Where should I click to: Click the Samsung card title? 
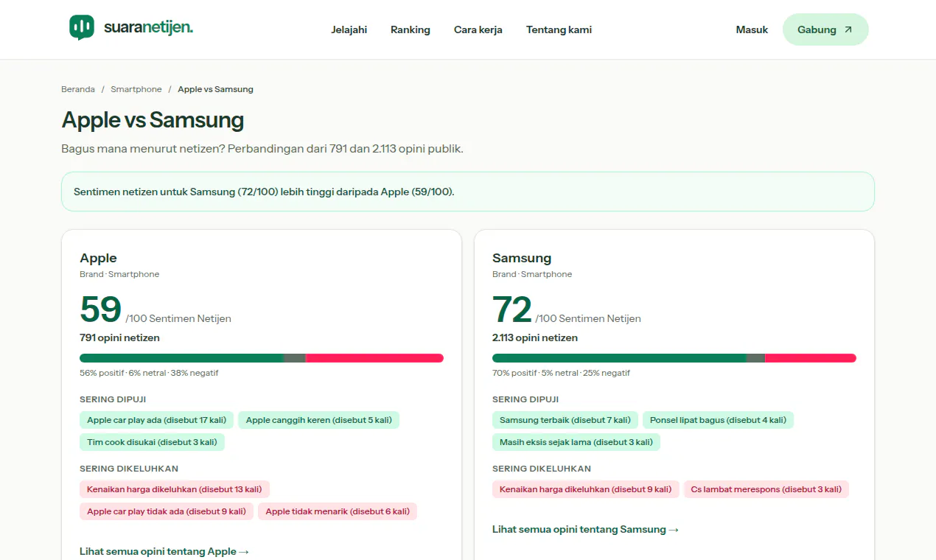point(522,258)
